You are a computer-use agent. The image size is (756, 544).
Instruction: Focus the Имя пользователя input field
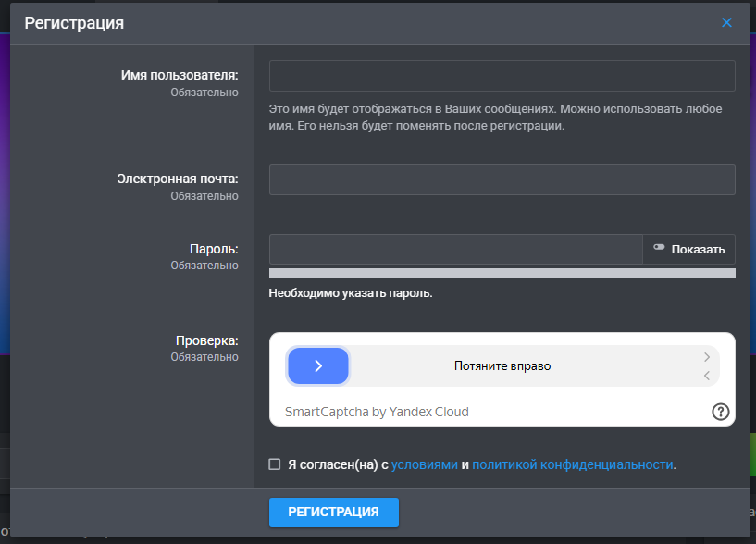[502, 76]
